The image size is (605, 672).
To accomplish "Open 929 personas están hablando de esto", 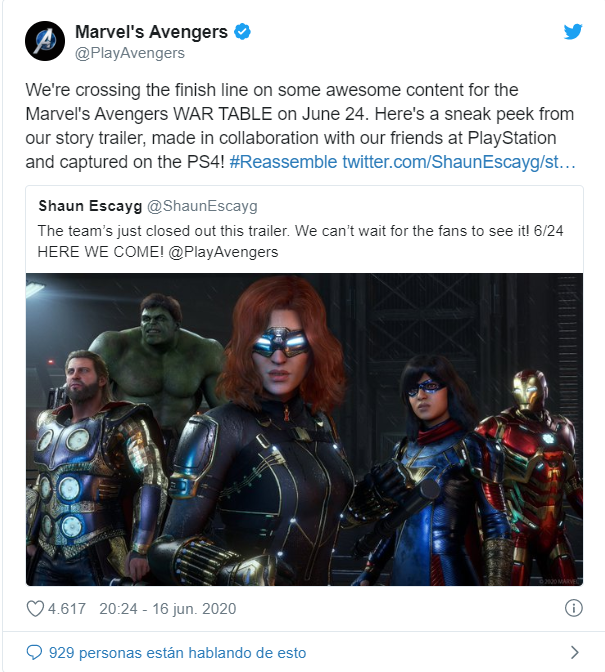I will (x=177, y=653).
